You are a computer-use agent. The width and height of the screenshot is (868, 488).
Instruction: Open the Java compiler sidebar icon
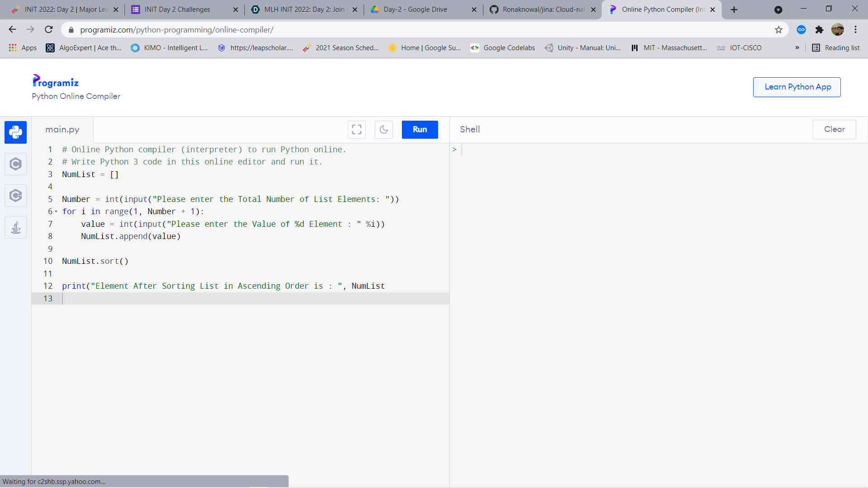tap(15, 227)
